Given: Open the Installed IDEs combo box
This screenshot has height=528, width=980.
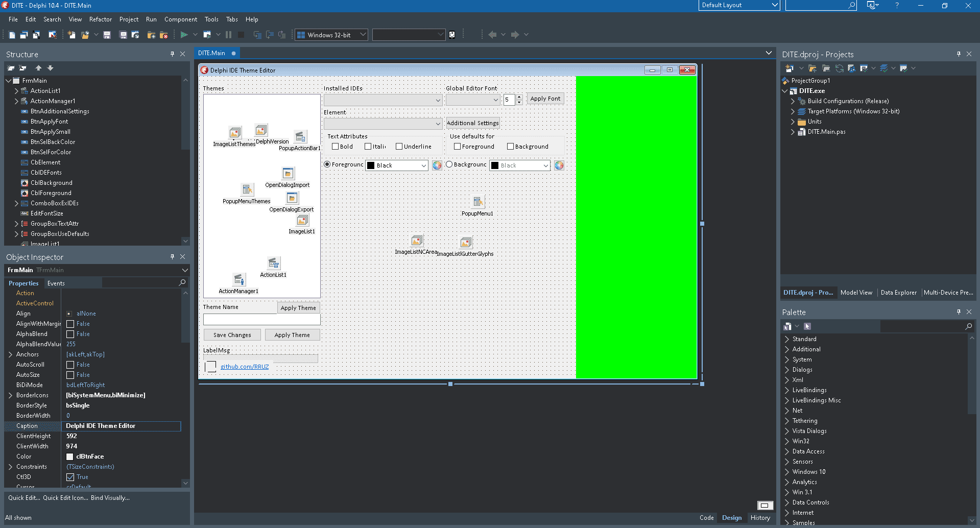Looking at the screenshot, I should click(x=383, y=100).
